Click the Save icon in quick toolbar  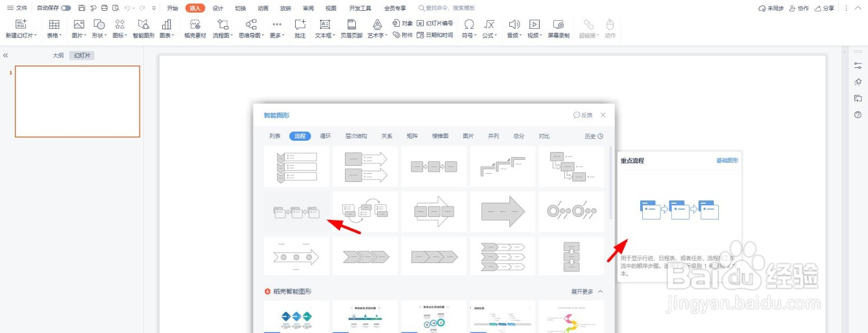pyautogui.click(x=82, y=8)
